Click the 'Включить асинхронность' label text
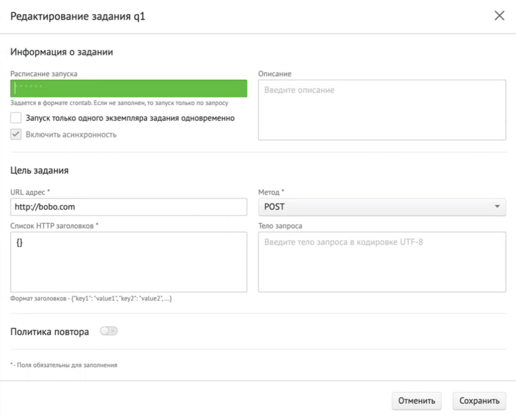This screenshot has height=420, width=516. [x=71, y=135]
